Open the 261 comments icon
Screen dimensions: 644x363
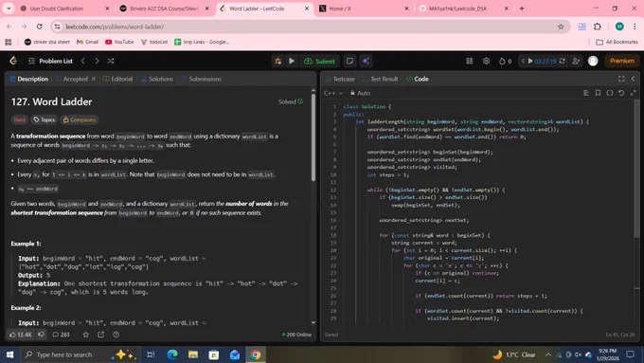pos(61,335)
